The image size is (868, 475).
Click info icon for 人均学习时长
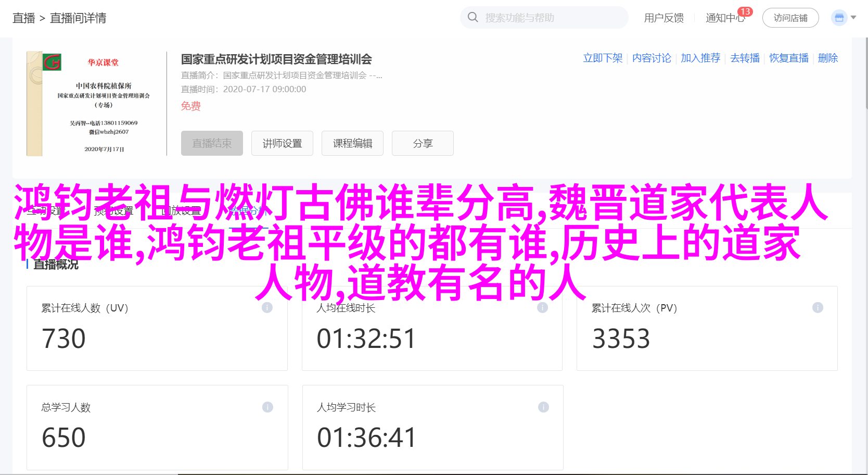point(543,407)
